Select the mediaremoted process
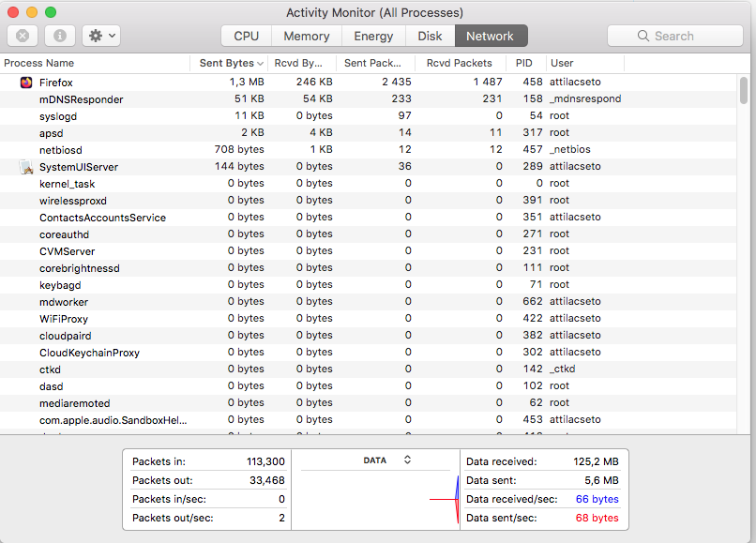756x543 pixels. (x=75, y=403)
